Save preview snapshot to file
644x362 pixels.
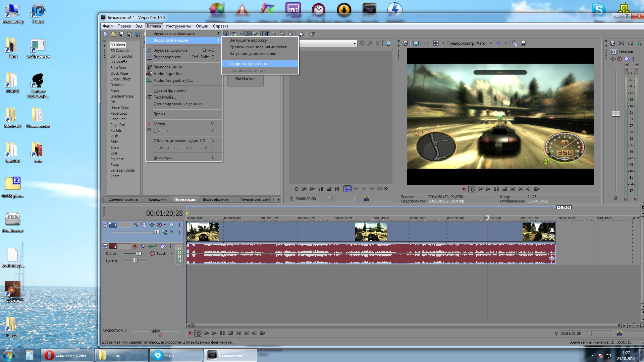[523, 43]
